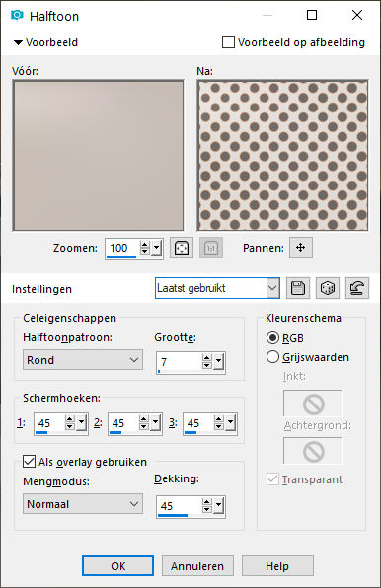The height and width of the screenshot is (588, 381).
Task: Click the fit-to-window zoom icon
Action: pyautogui.click(x=182, y=248)
